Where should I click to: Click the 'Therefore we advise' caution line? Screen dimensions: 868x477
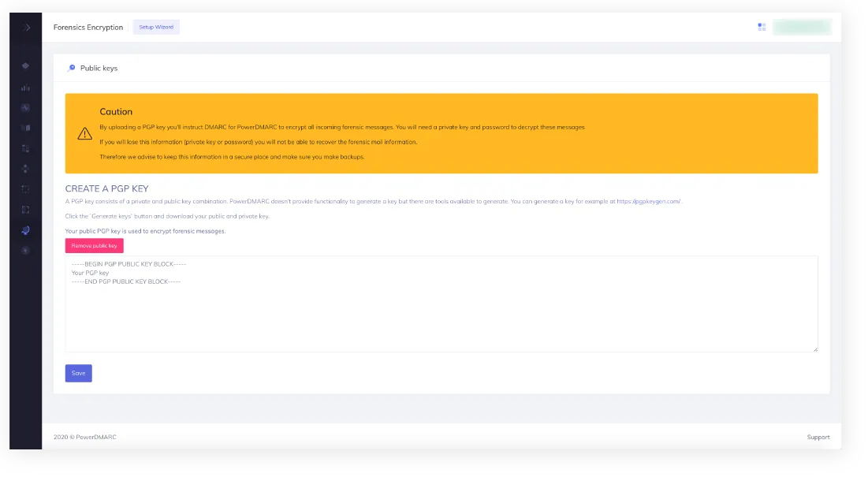(x=232, y=157)
